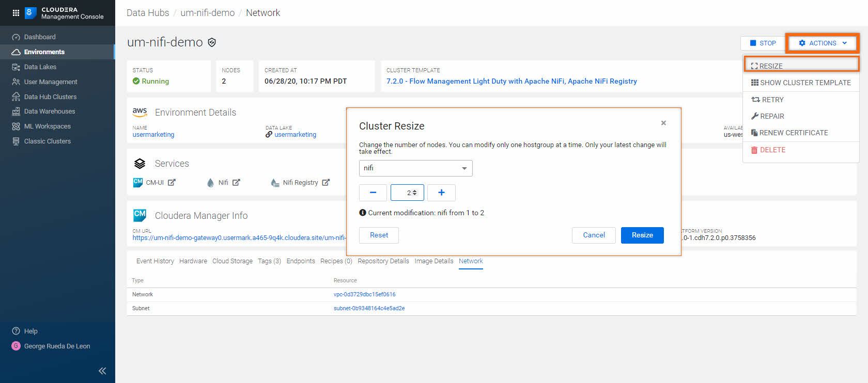
Task: Open the Cloud Storage tab
Action: (233, 261)
